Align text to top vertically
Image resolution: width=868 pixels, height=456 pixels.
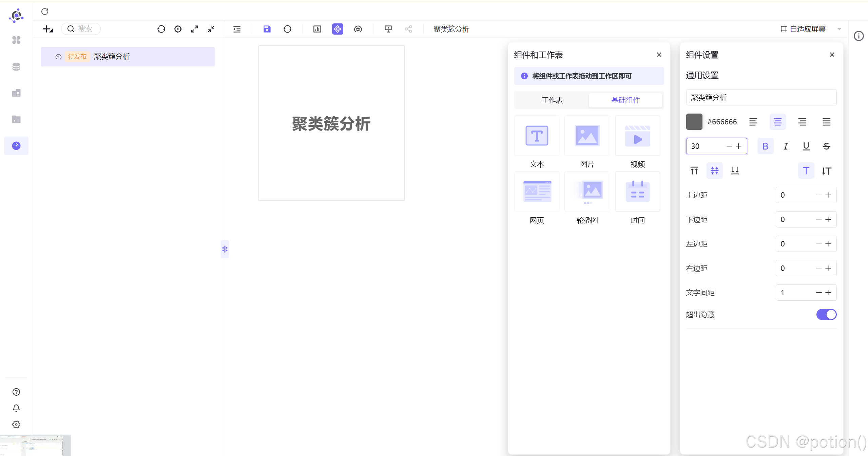coord(694,171)
